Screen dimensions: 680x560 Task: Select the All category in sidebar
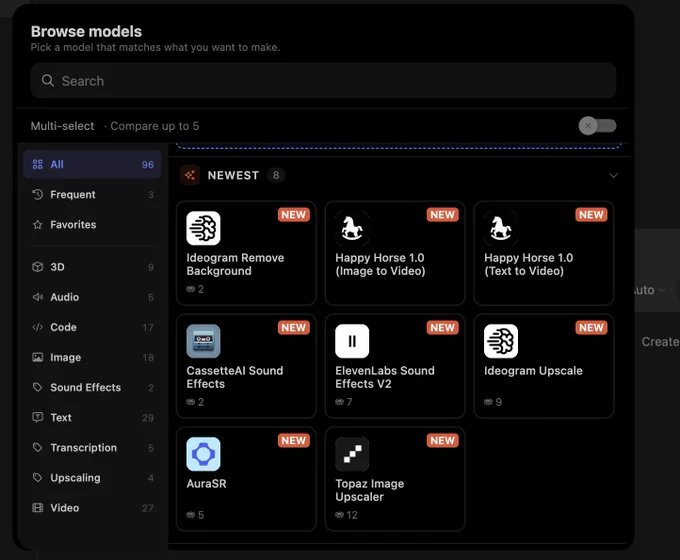click(x=92, y=164)
